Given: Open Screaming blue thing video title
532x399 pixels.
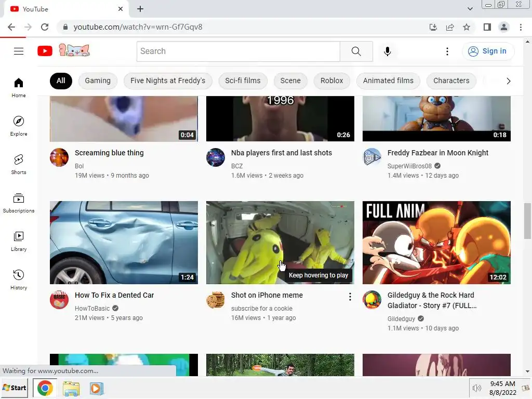Looking at the screenshot, I should coord(109,153).
